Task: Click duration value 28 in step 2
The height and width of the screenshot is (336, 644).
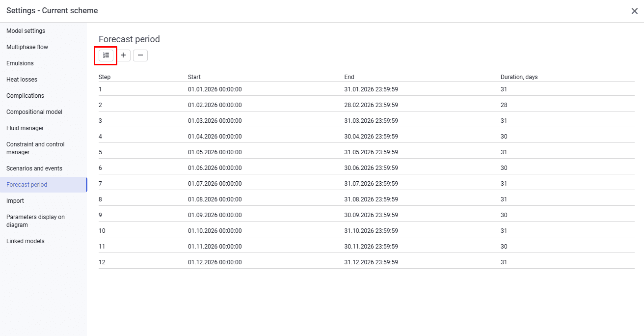Action: tap(504, 105)
